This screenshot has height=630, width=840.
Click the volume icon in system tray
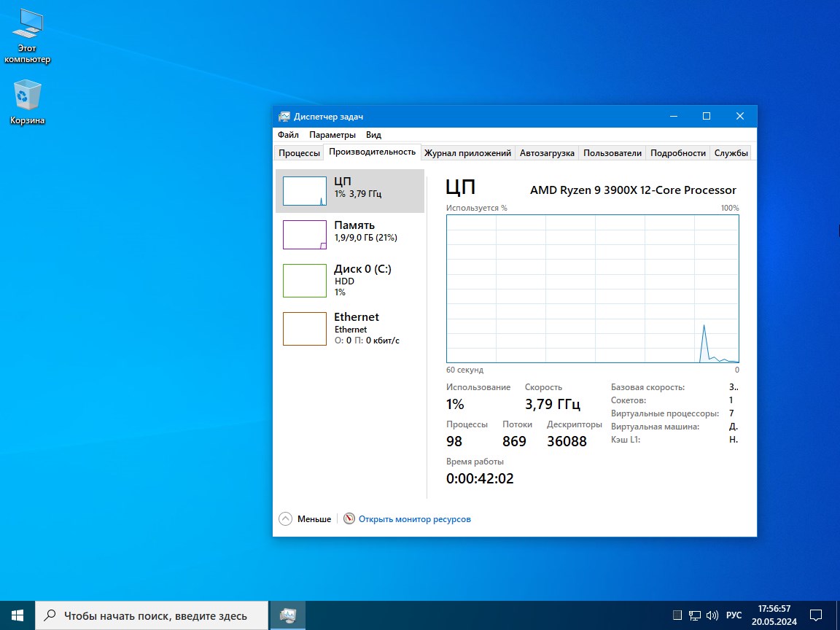[x=712, y=615]
